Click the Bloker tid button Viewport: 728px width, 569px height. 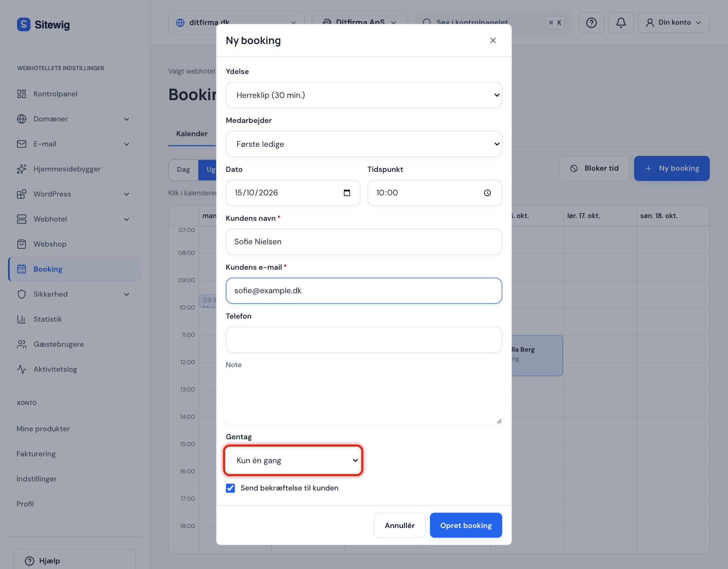click(594, 168)
